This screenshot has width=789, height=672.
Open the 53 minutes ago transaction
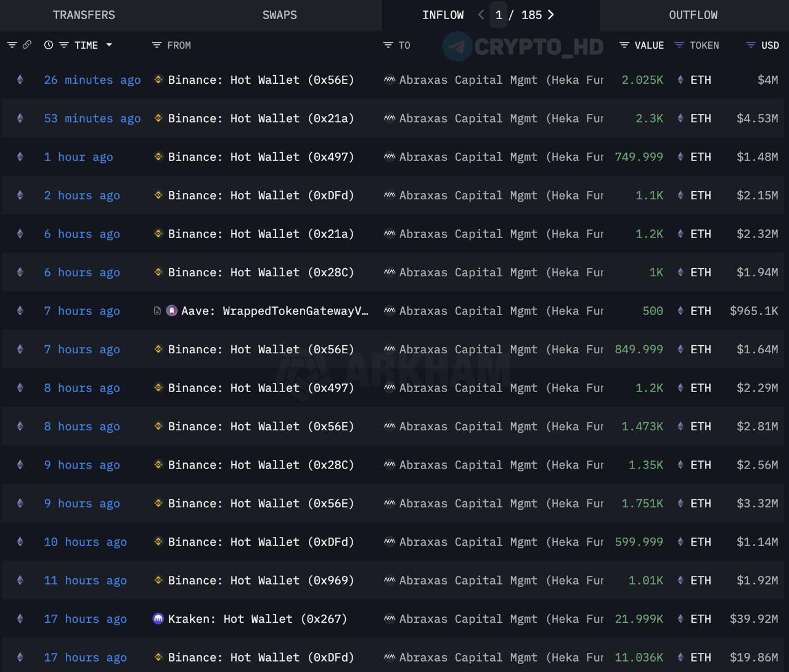pyautogui.click(x=92, y=118)
